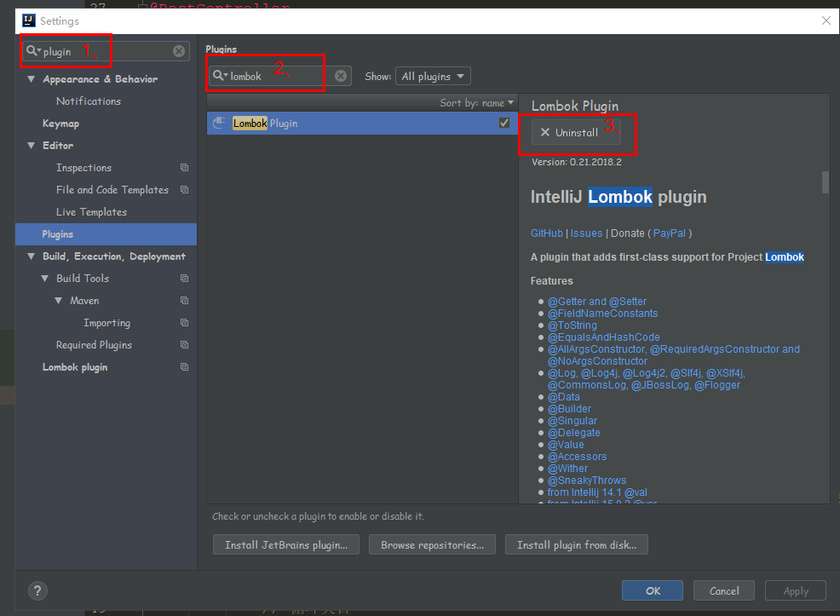Confirm settings with the OK button
840x616 pixels.
[653, 590]
